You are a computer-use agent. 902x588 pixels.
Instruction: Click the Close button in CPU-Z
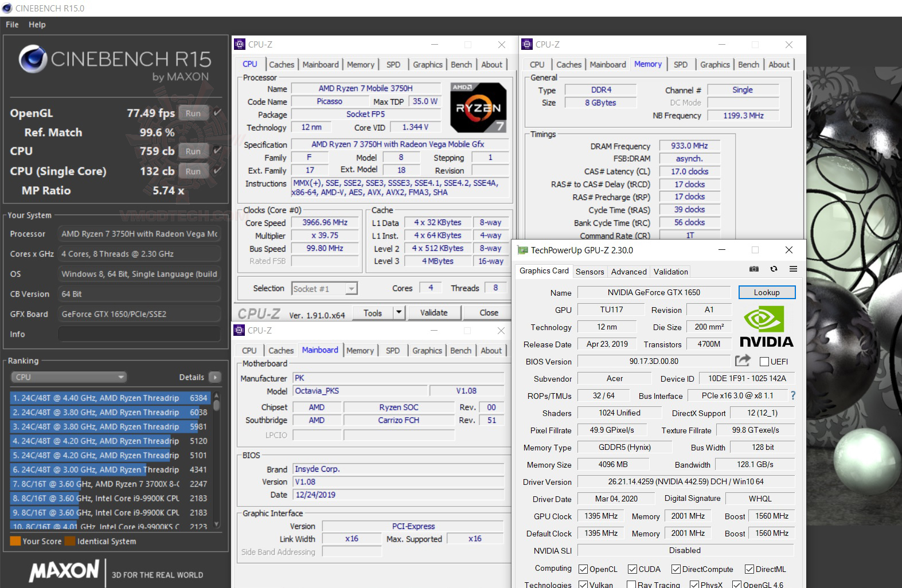click(x=489, y=312)
